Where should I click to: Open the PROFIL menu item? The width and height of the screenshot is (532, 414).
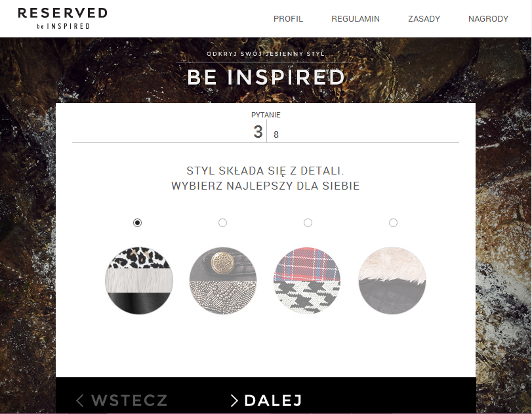[288, 18]
